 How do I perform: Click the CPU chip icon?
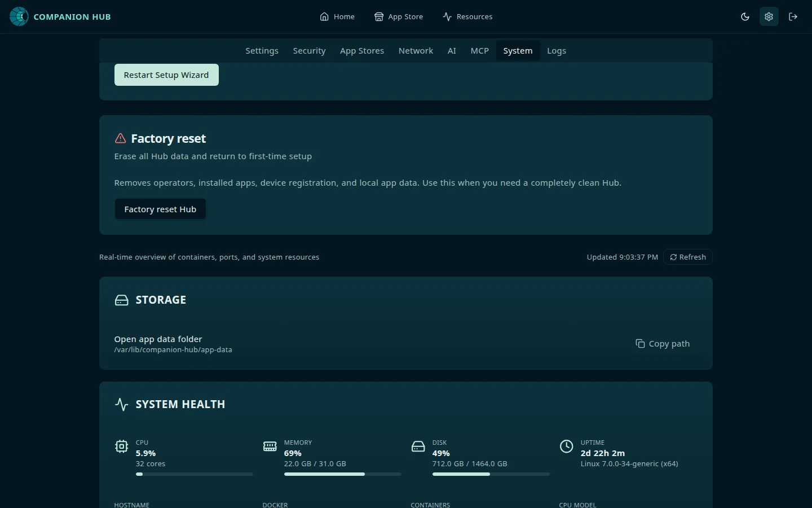pyautogui.click(x=121, y=446)
